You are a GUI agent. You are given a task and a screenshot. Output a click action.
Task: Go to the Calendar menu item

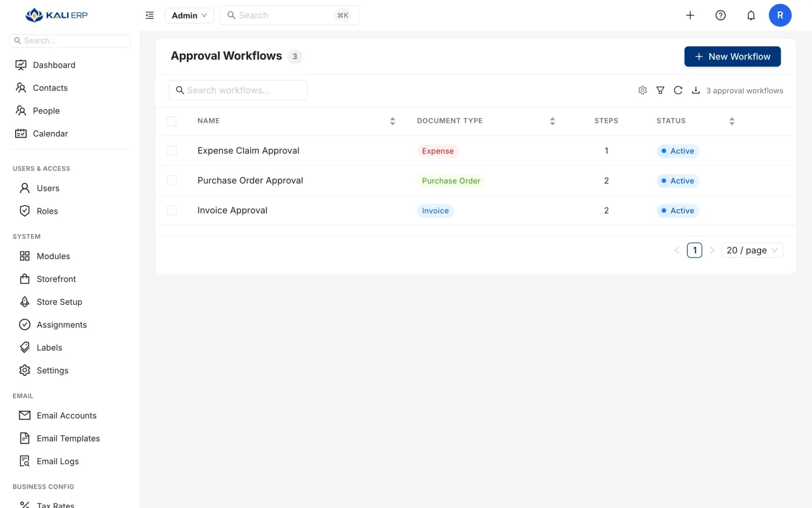71,134
